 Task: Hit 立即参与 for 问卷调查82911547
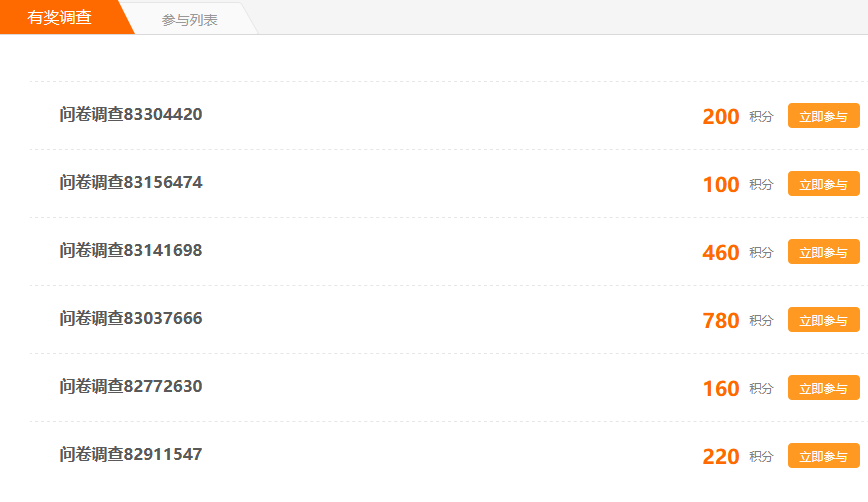[x=823, y=456]
